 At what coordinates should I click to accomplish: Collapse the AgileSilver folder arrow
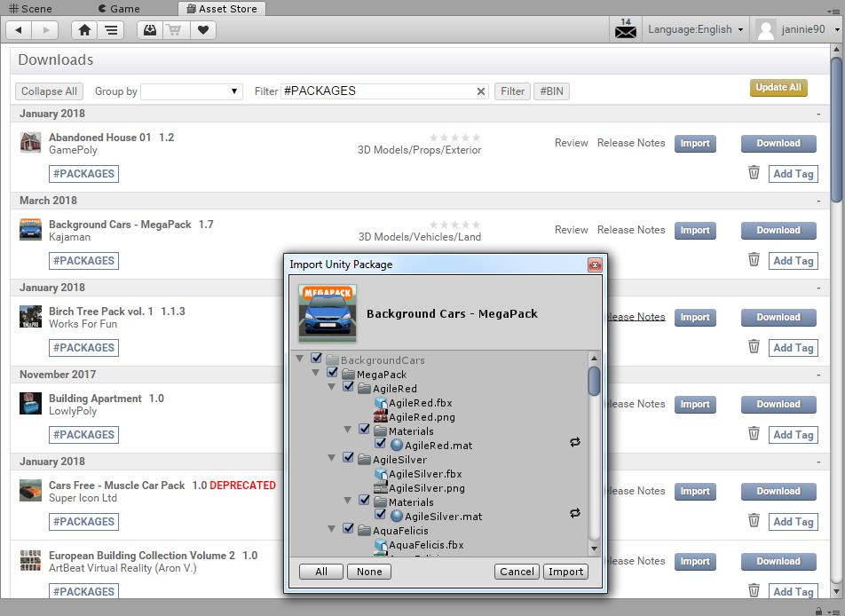pyautogui.click(x=332, y=457)
